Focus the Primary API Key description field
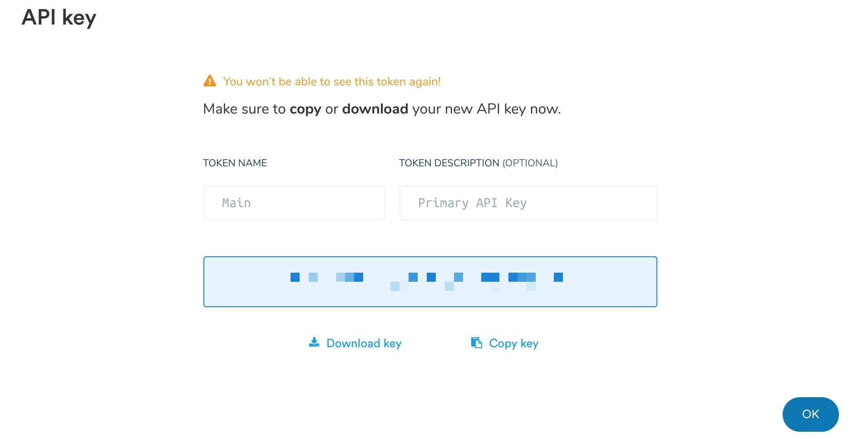The height and width of the screenshot is (439, 868). coord(528,203)
